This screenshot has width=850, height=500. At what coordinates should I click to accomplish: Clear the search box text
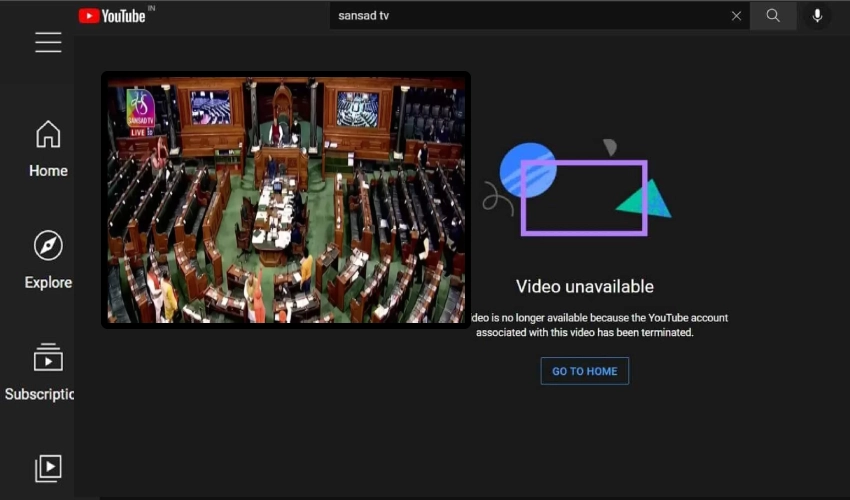(x=736, y=16)
